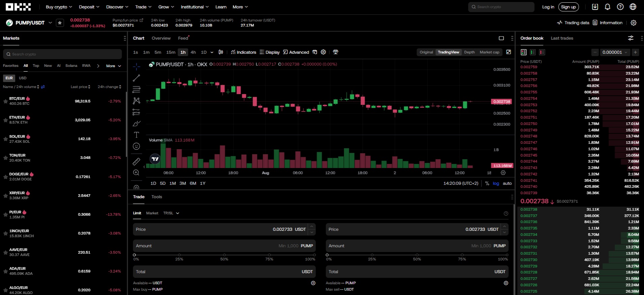Favorite the SOL/EUR market star
644x295 pixels.
point(5,139)
